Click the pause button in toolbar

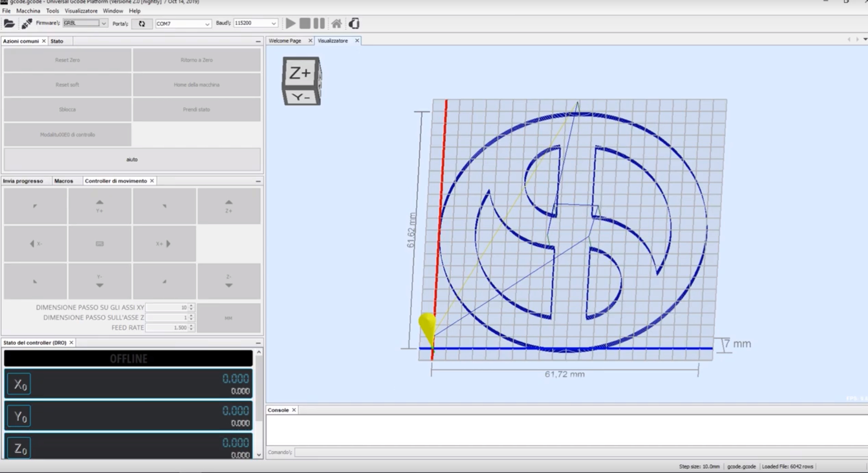(319, 24)
